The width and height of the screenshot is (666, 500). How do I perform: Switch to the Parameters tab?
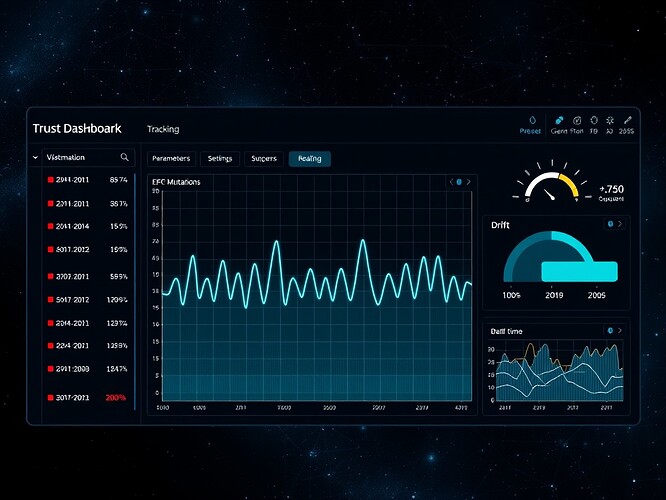(x=171, y=158)
